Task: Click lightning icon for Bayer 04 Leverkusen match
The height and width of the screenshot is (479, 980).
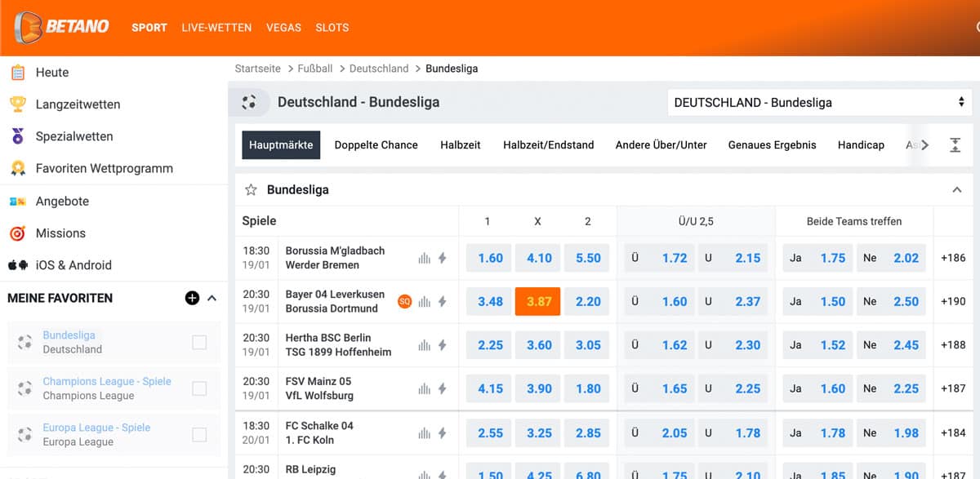Action: 442,302
